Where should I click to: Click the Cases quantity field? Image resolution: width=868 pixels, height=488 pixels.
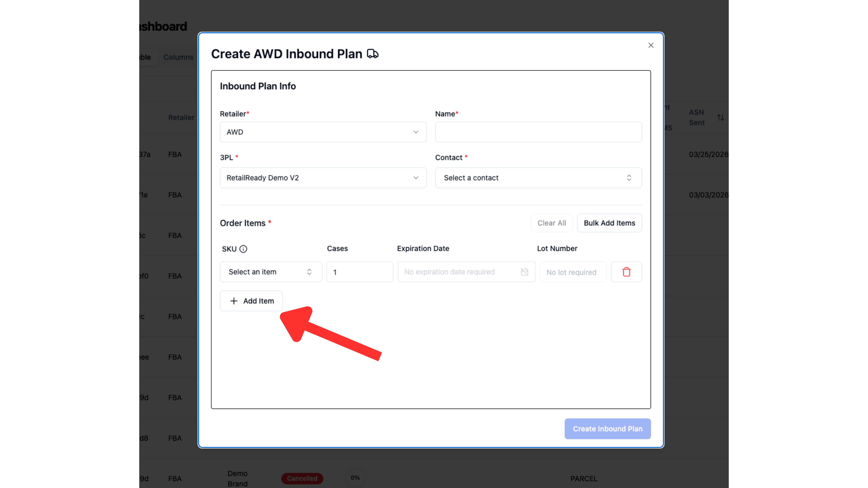pyautogui.click(x=360, y=272)
